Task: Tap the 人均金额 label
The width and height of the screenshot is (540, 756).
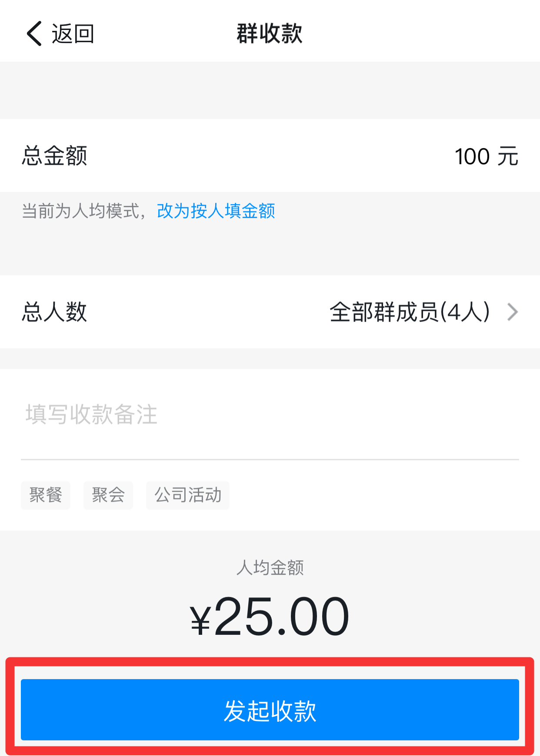Action: [x=270, y=567]
